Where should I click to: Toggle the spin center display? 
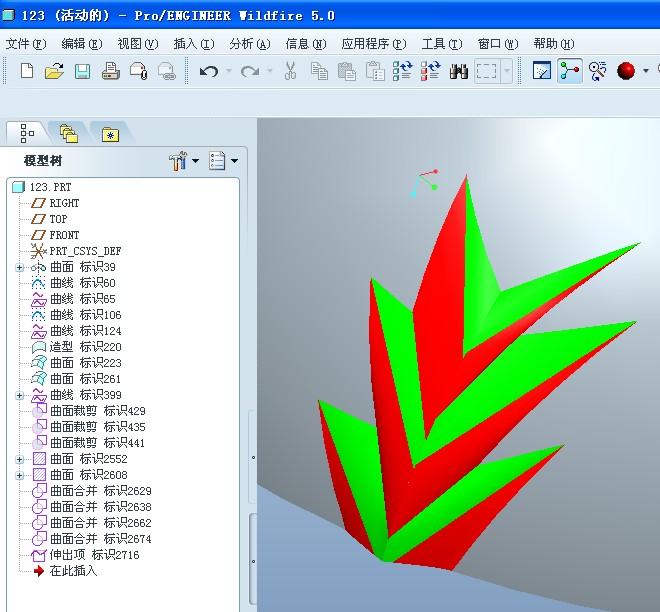(x=570, y=71)
